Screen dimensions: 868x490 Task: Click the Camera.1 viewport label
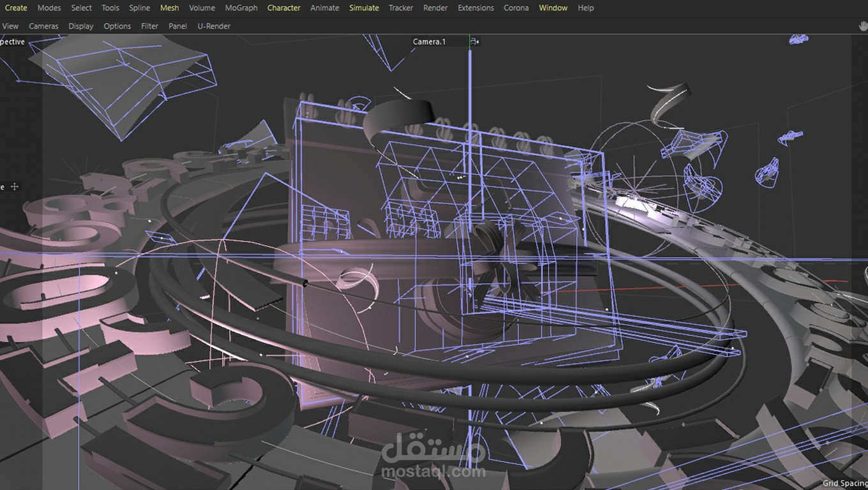429,41
